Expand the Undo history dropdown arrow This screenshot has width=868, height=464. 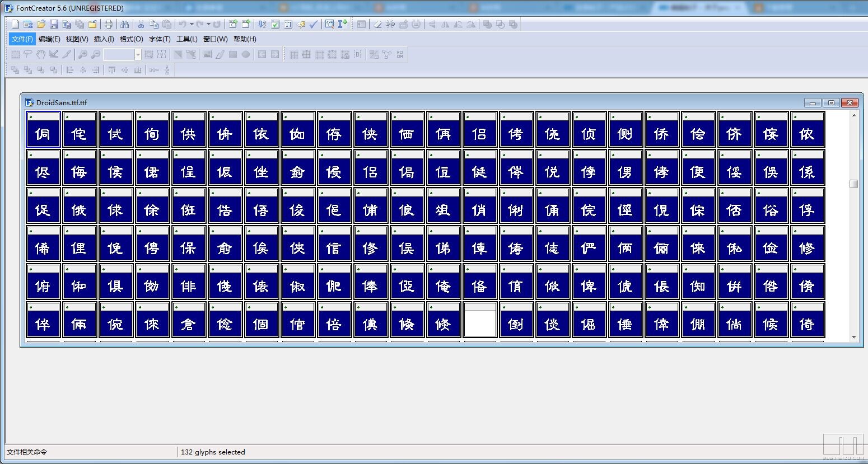192,24
